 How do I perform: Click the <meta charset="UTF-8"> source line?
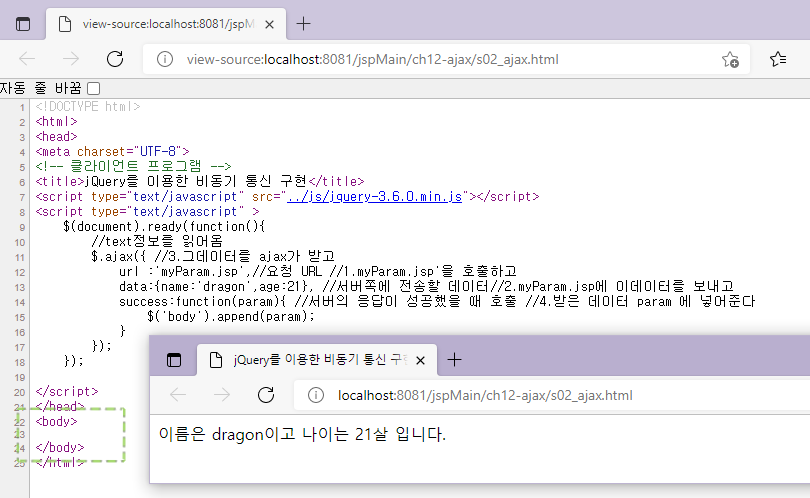pyautogui.click(x=113, y=151)
